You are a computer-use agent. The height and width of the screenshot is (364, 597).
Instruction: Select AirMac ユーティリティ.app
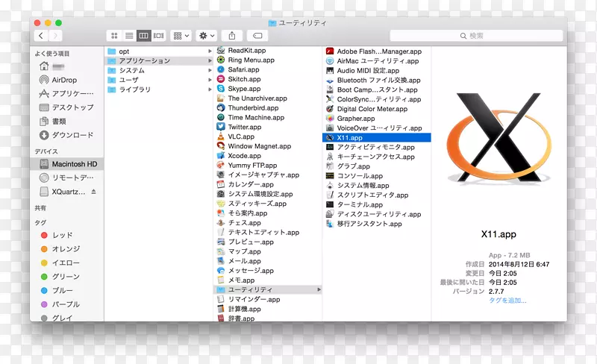click(x=377, y=60)
